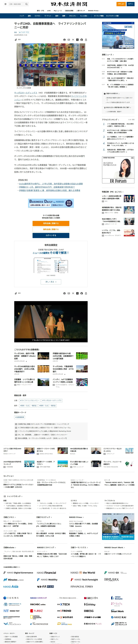The width and height of the screenshot is (138, 644).
Task: Click the top share/upload icon
Action: (x=86, y=40)
